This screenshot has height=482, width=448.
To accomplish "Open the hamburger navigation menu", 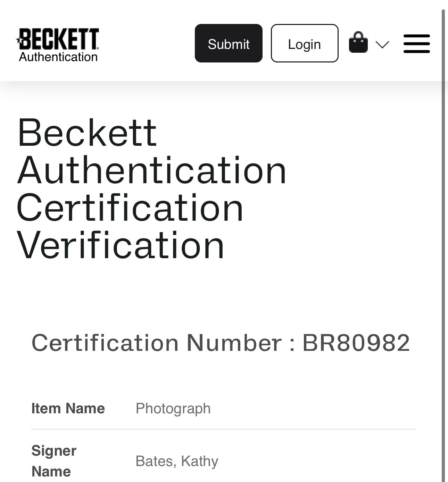I will [416, 44].
